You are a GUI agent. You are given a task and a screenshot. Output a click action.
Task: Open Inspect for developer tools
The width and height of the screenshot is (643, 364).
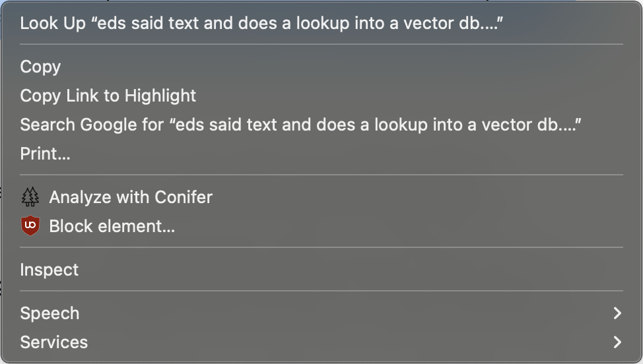(321, 270)
